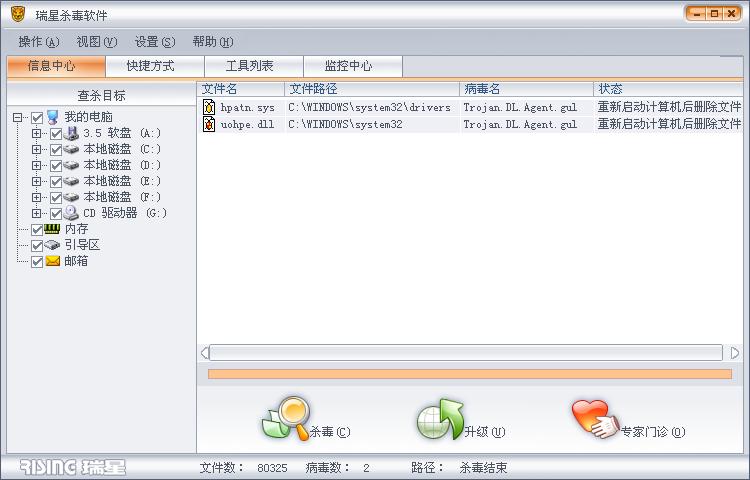Close the Rising antivirus window
This screenshot has height=480, width=750.
pyautogui.click(x=731, y=14)
